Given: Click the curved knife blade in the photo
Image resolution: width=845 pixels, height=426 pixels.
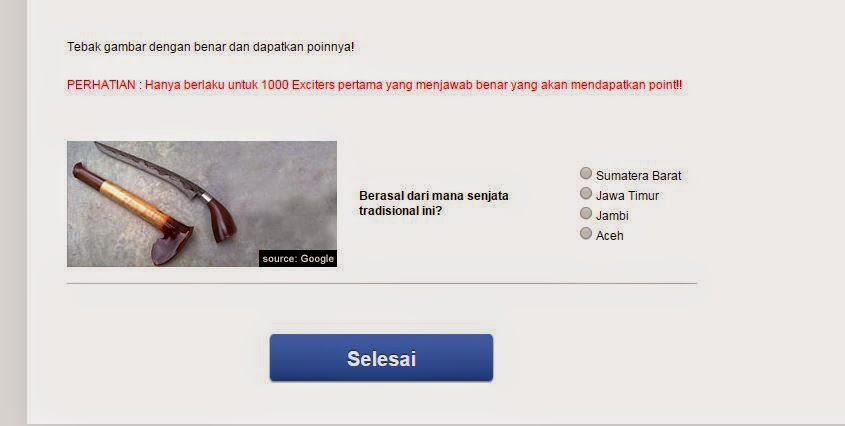Looking at the screenshot, I should [x=151, y=166].
